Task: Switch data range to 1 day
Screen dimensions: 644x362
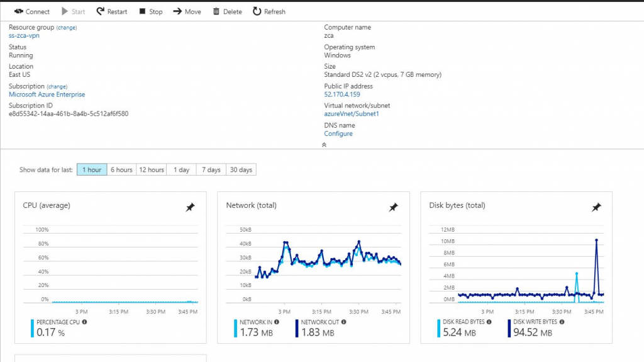Action: click(181, 170)
